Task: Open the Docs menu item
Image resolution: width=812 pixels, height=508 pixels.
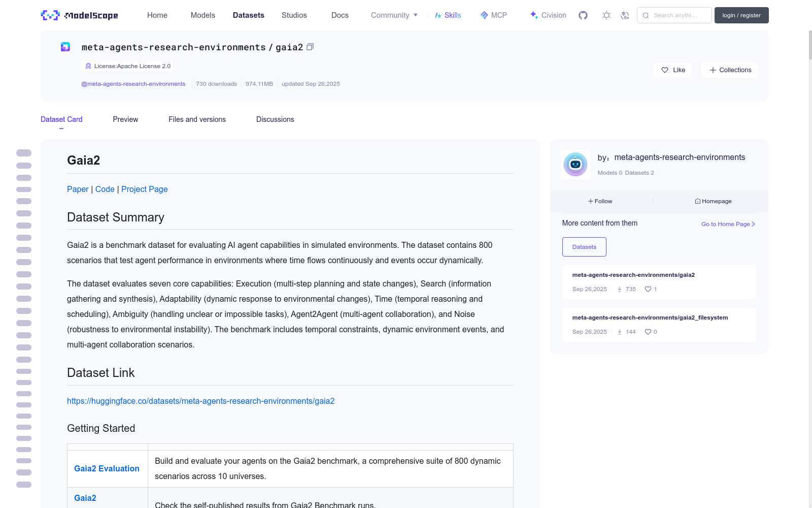Action: click(340, 15)
